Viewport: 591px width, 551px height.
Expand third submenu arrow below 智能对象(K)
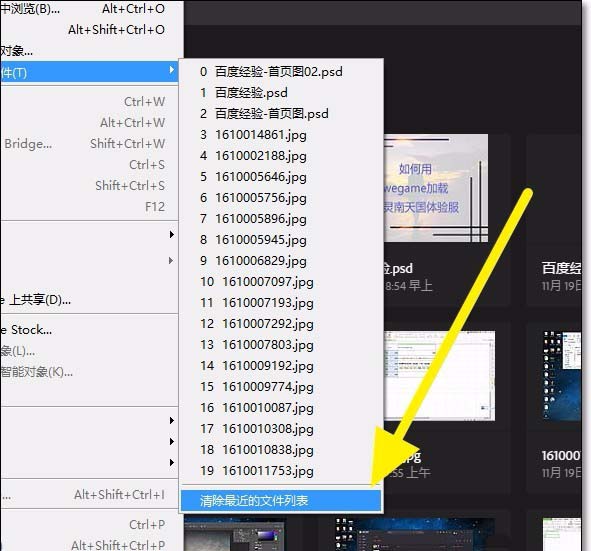(x=172, y=462)
